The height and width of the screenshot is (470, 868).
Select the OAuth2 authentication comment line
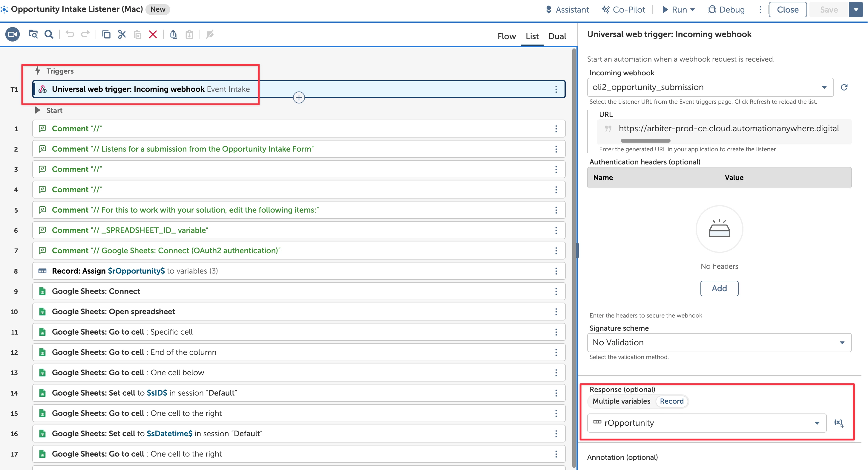coord(299,251)
